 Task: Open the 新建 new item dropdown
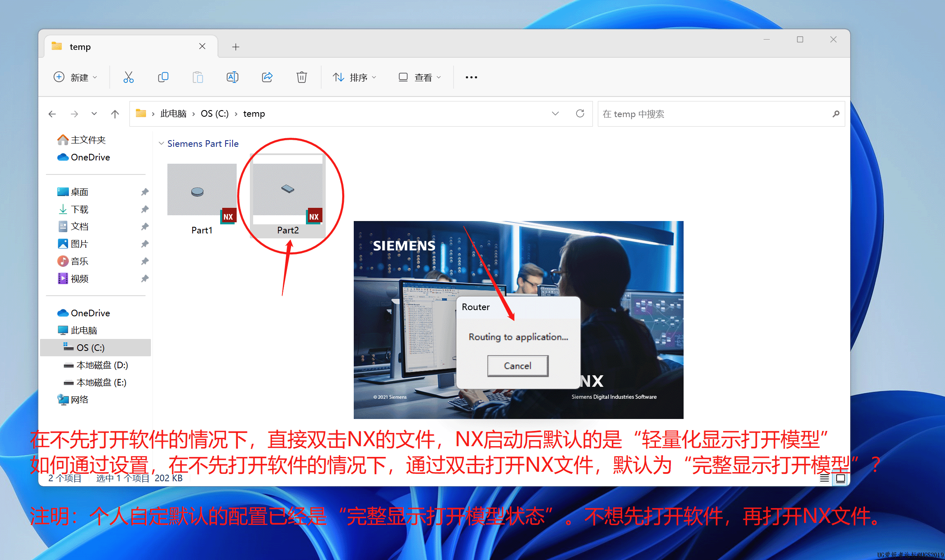[75, 77]
